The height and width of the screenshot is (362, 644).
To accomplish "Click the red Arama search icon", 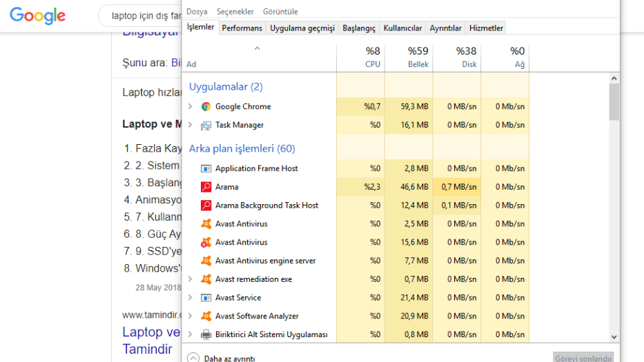I will (x=206, y=187).
